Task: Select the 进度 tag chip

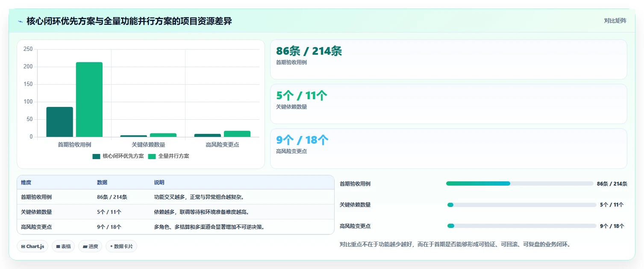Action: point(90,246)
